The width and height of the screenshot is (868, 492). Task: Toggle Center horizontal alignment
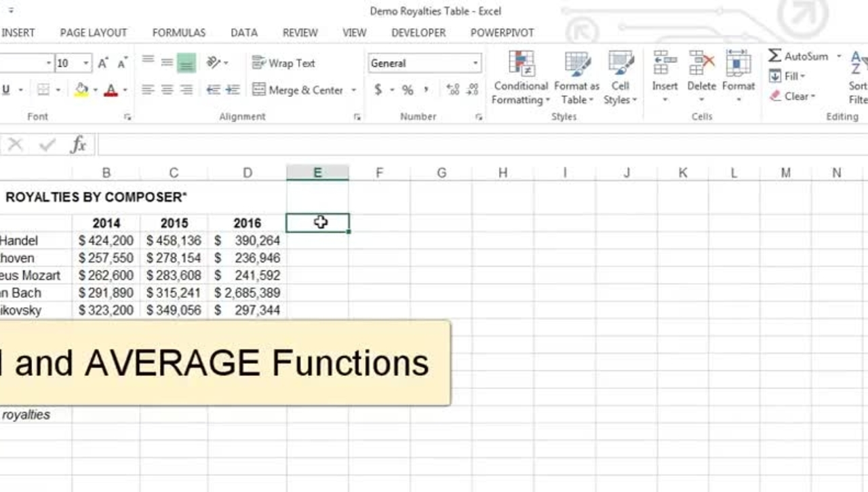click(167, 90)
